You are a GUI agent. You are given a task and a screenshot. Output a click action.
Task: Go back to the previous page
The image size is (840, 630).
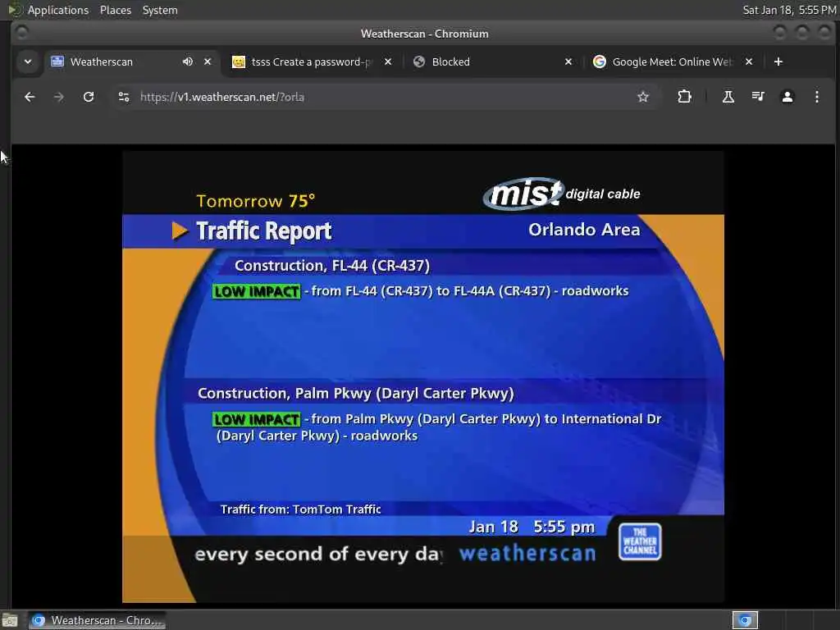tap(30, 97)
